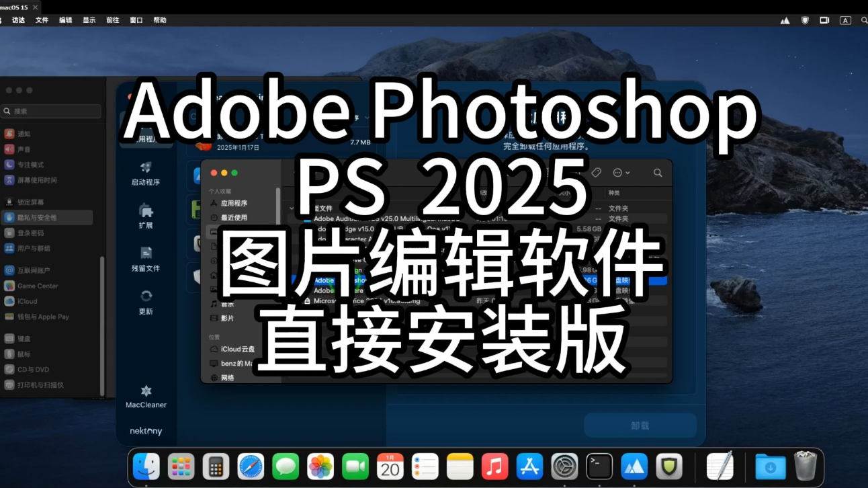Click the System Settings sidebar scrollbar
The width and height of the screenshot is (868, 488).
pos(102,326)
